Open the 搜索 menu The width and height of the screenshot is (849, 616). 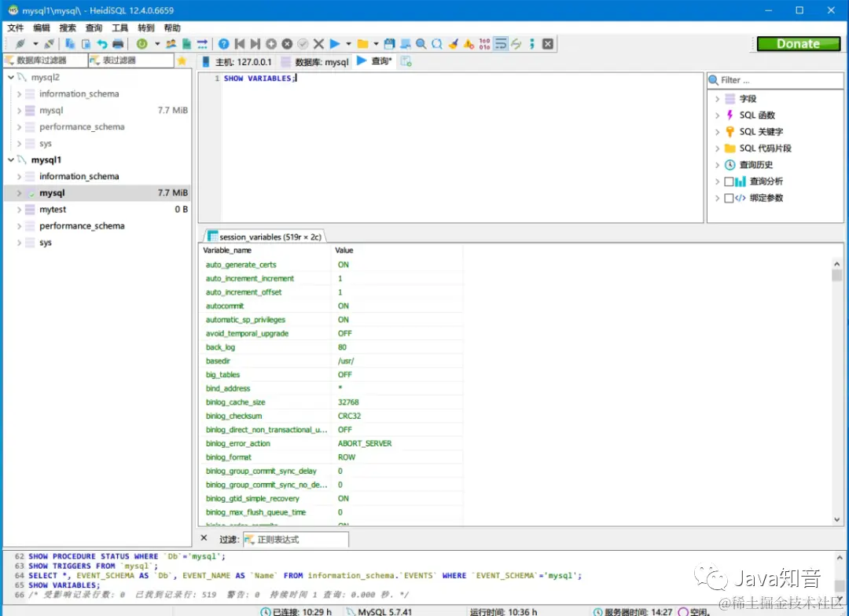(x=68, y=27)
